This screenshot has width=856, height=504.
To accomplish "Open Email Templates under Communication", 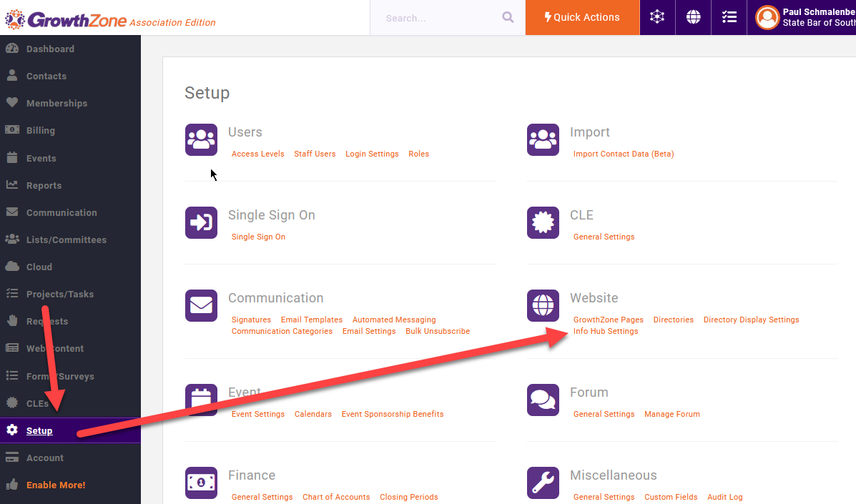I will point(311,320).
